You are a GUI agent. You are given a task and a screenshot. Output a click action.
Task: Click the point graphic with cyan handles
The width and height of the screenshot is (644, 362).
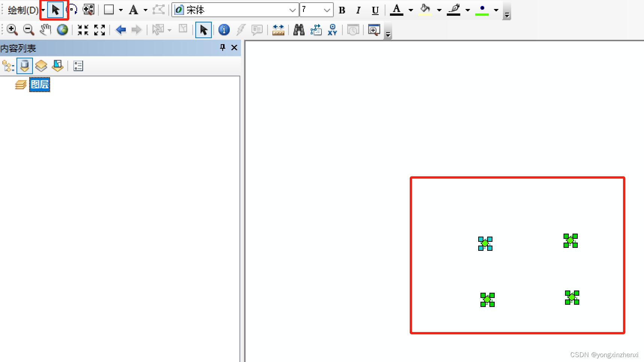485,244
